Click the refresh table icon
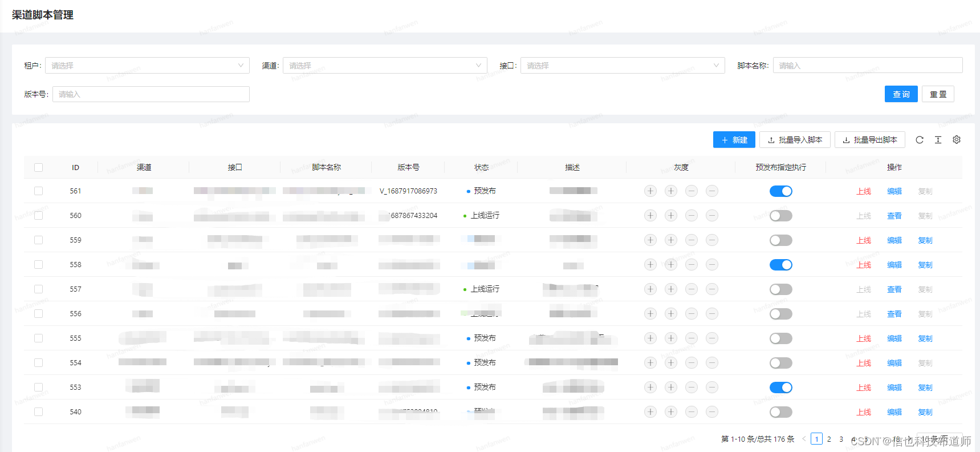 point(920,140)
